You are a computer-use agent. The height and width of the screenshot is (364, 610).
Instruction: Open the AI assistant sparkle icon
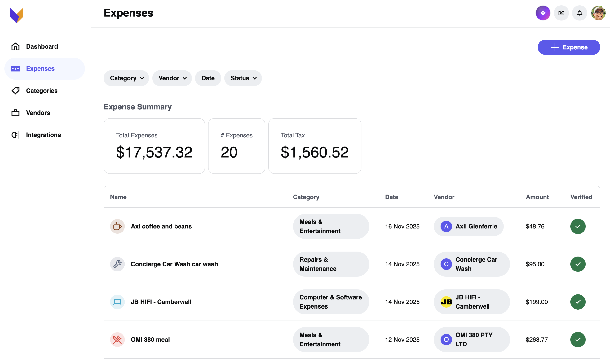tap(543, 13)
